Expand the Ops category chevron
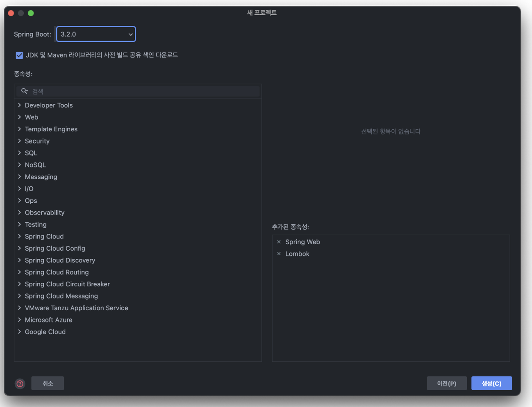The image size is (532, 407). [19, 201]
